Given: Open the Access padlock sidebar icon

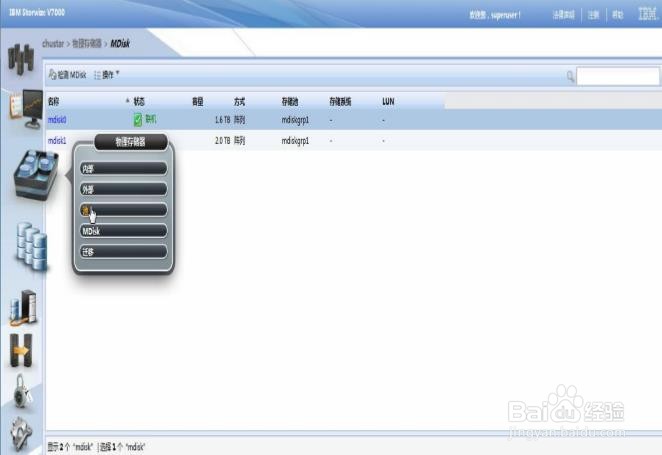Looking at the screenshot, I should (x=22, y=391).
